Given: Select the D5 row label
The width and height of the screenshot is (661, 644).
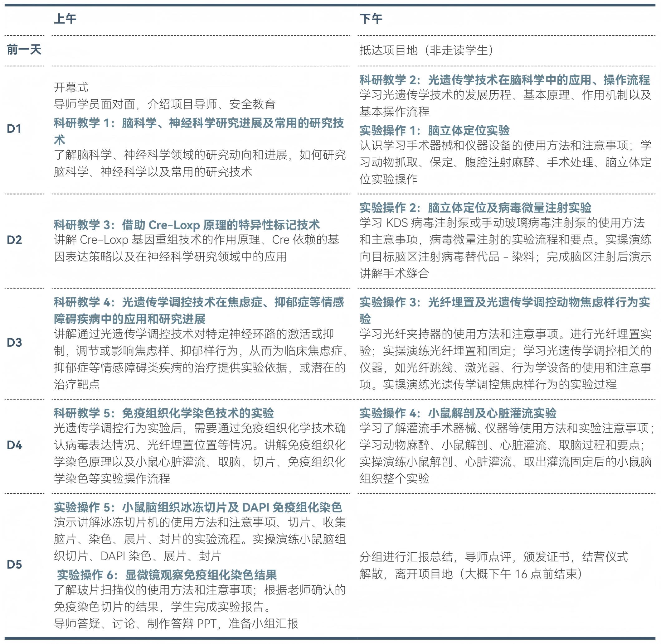Looking at the screenshot, I should coord(14,564).
